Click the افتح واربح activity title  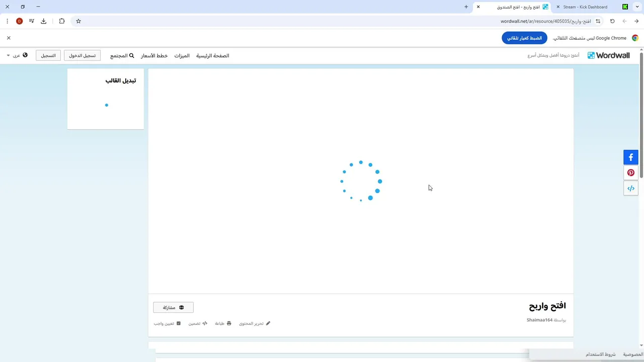click(547, 306)
